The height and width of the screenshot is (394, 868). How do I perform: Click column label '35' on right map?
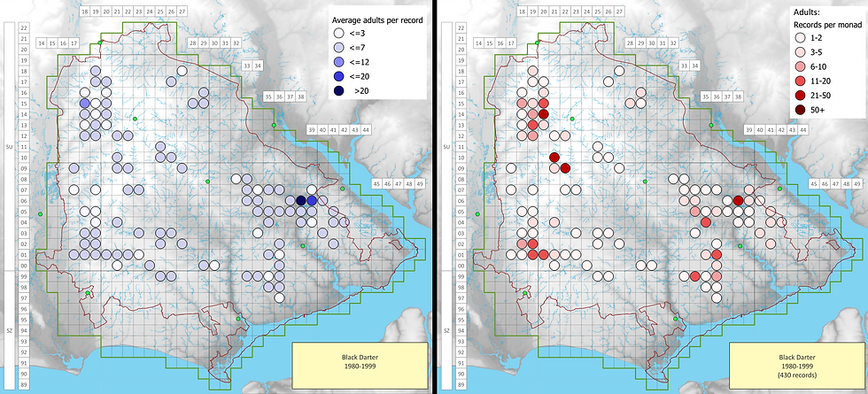coord(706,97)
